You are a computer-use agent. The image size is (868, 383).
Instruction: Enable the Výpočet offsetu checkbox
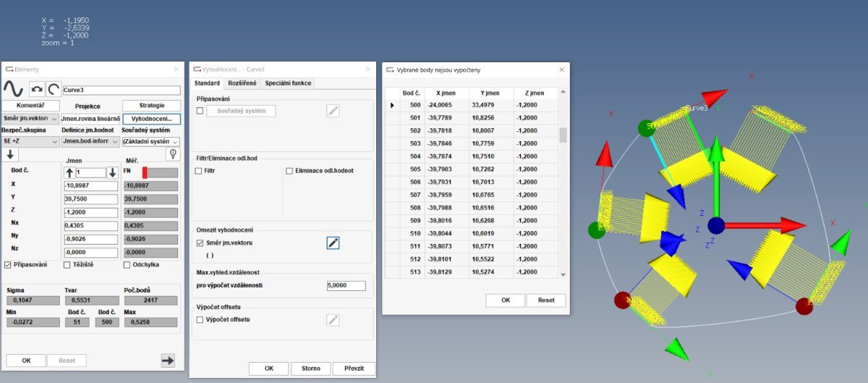200,319
